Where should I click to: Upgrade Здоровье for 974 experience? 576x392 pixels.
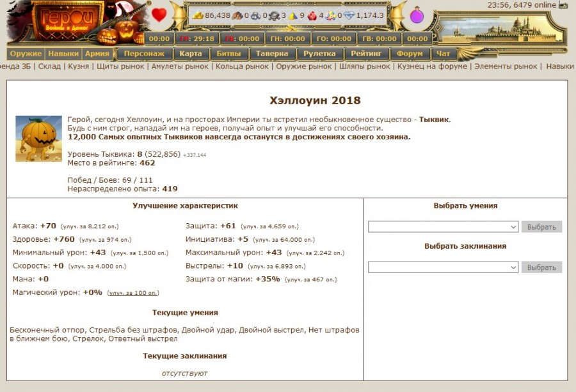pyautogui.click(x=105, y=240)
